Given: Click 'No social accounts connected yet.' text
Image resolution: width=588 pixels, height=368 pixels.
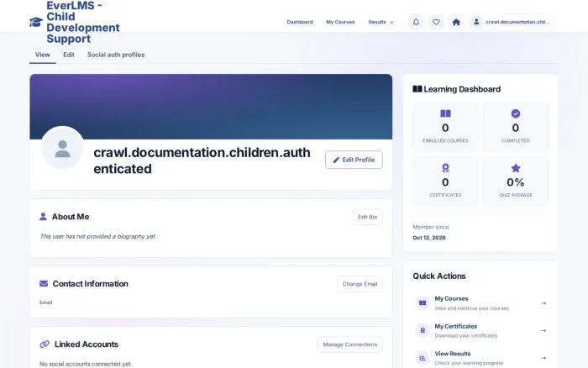Looking at the screenshot, I should [86, 364].
